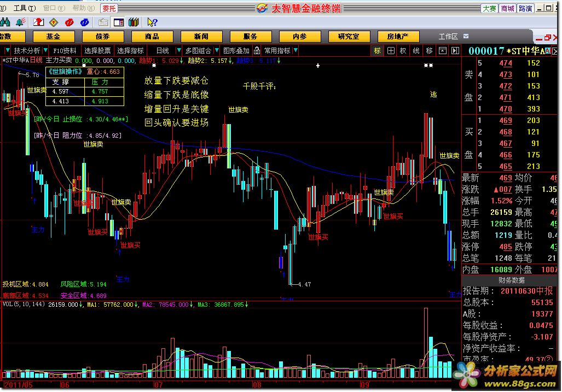Screen dimensions: 562x392
Task: Click the crosshair grid icon
Action: 391,50
